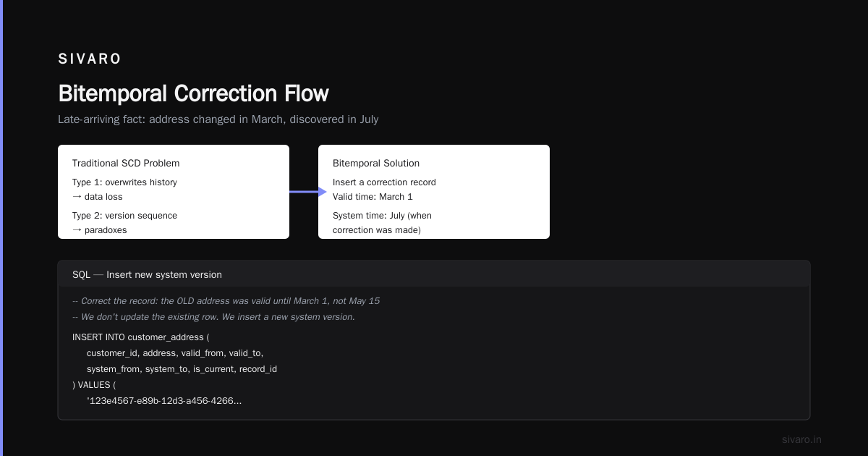
Task: Click Insert a correction record text
Action: (384, 182)
